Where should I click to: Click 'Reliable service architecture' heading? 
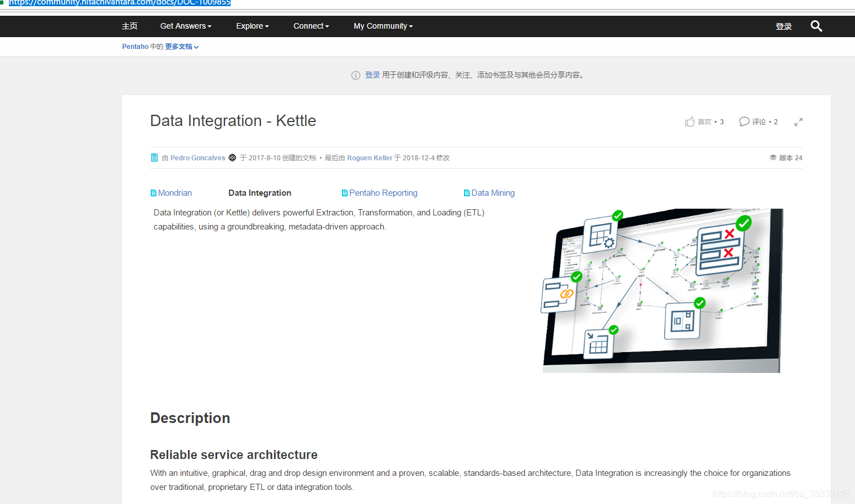(234, 454)
